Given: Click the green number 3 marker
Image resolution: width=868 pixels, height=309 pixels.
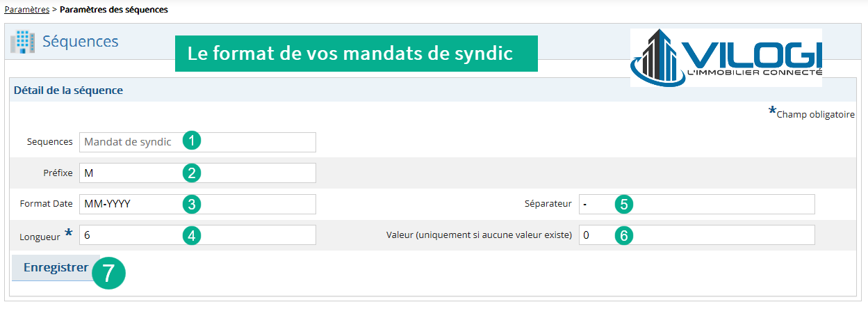Looking at the screenshot, I should (192, 204).
